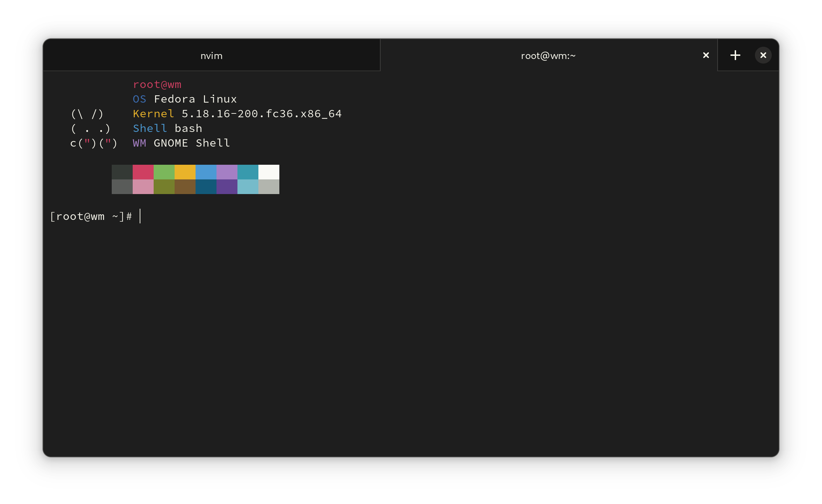The height and width of the screenshot is (504, 822).
Task: Click the blue color swatch in top row
Action: [206, 172]
